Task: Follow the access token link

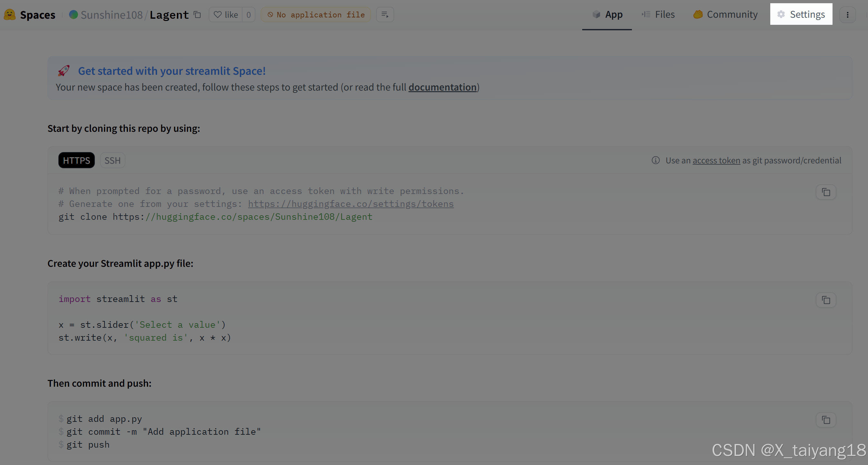Action: (716, 160)
